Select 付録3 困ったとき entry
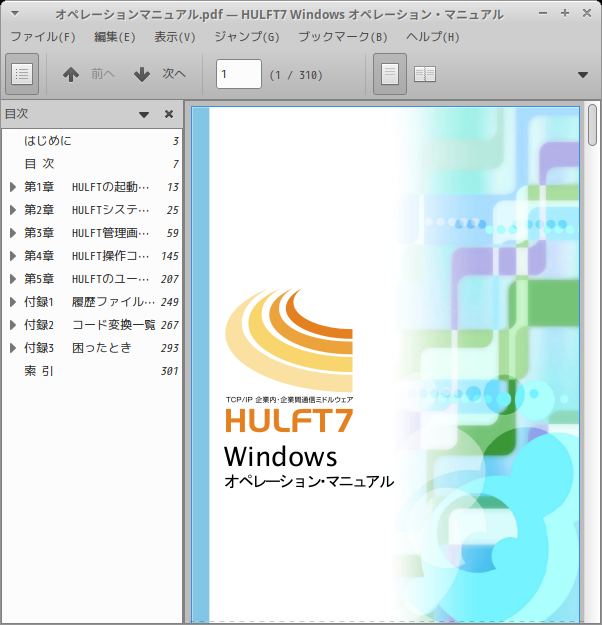Image resolution: width=602 pixels, height=625 pixels. tap(92, 348)
